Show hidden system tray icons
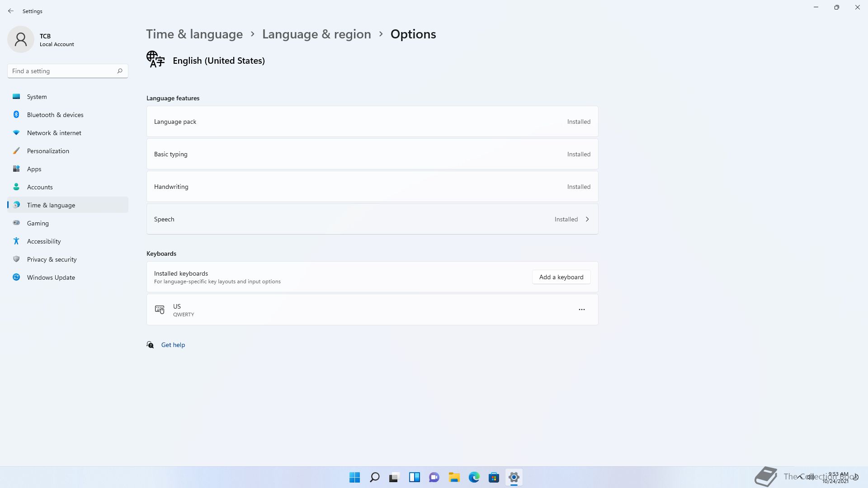868x488 pixels. pyautogui.click(x=800, y=477)
